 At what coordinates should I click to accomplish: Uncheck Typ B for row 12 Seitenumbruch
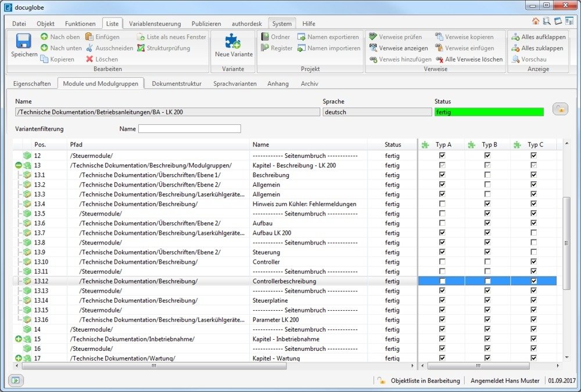487,156
